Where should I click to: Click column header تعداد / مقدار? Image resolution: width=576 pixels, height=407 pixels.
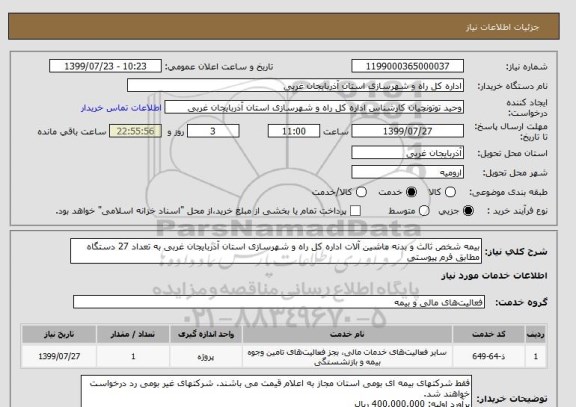(x=133, y=334)
